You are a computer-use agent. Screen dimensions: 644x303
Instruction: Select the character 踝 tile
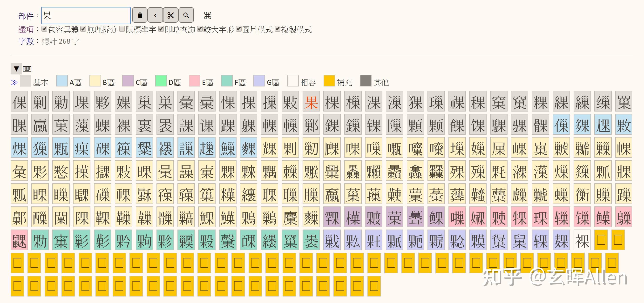point(228,124)
